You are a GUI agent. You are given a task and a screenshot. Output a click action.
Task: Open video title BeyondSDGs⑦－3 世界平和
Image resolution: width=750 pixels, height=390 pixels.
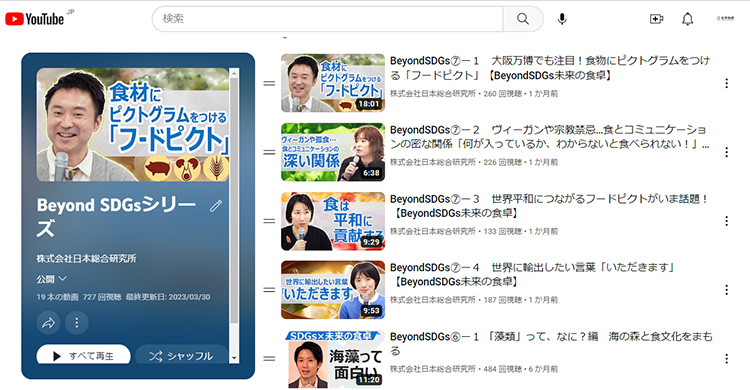(548, 206)
